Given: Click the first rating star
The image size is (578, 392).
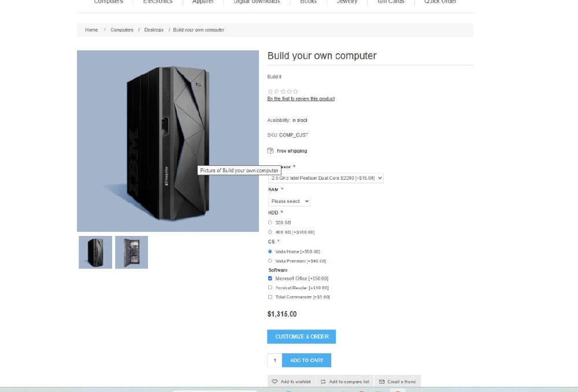Looking at the screenshot, I should (x=270, y=91).
